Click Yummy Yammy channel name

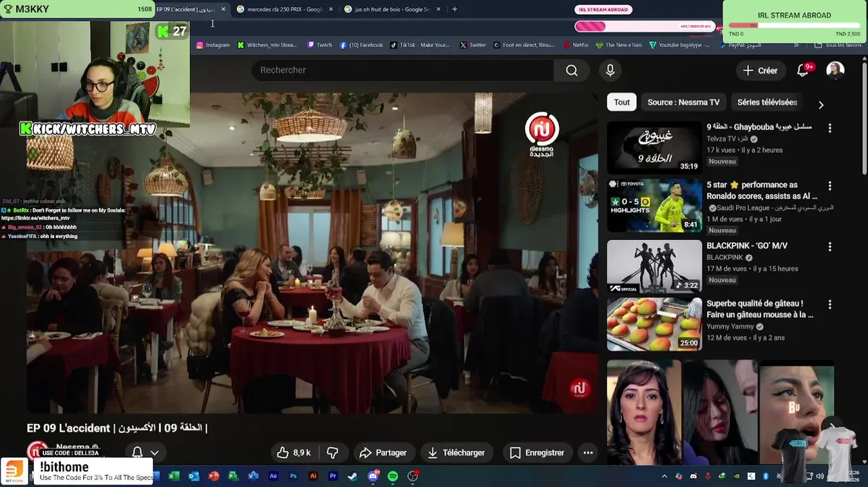730,327
